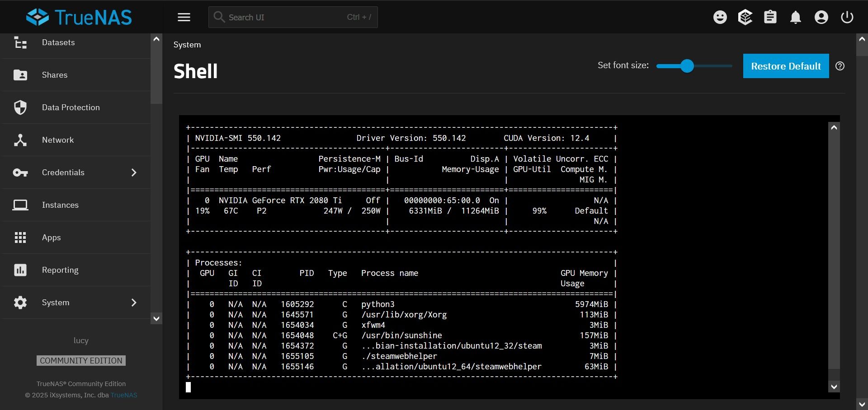Click the COMMUNITY EDITION badge
This screenshot has height=410, width=868.
click(81, 361)
